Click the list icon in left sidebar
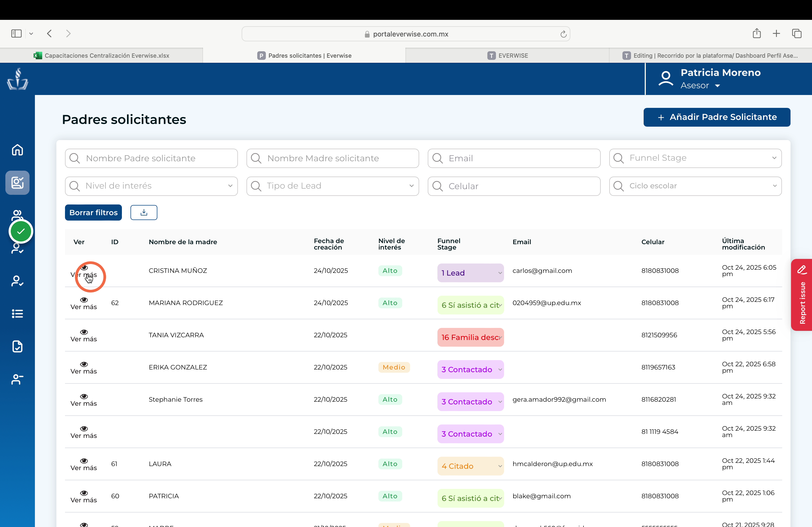The width and height of the screenshot is (812, 527). [17, 314]
